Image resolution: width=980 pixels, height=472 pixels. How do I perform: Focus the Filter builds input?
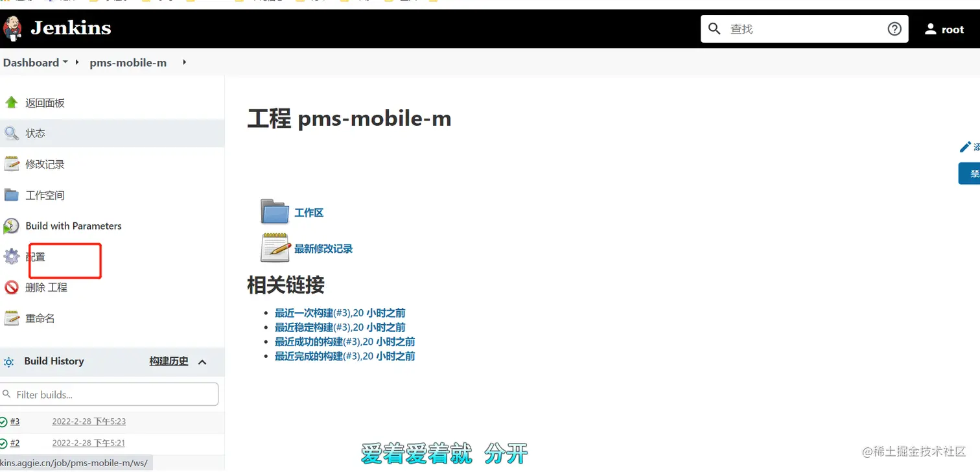pyautogui.click(x=109, y=394)
